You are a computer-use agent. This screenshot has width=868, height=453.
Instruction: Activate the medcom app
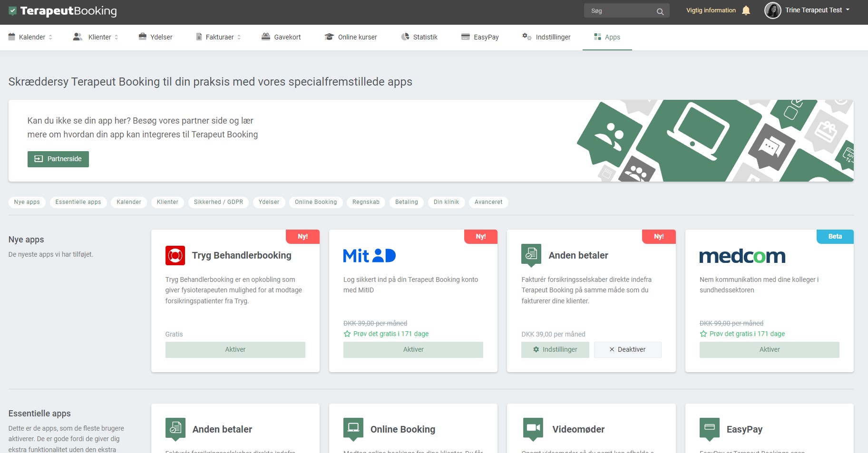click(770, 349)
